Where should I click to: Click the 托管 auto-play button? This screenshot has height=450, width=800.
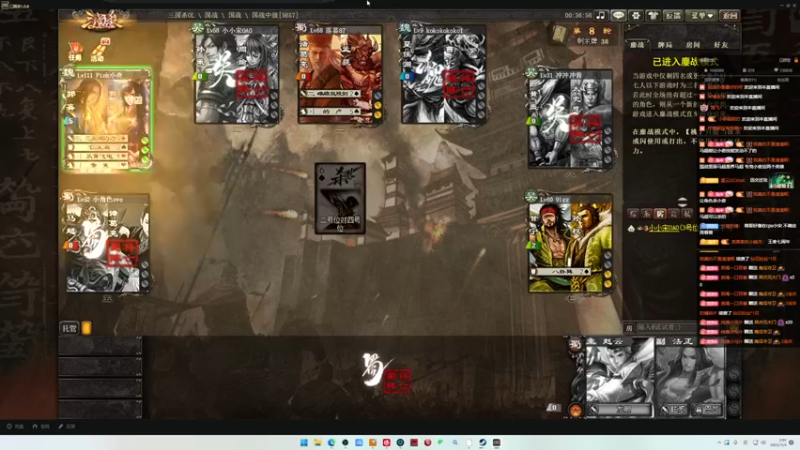69,328
